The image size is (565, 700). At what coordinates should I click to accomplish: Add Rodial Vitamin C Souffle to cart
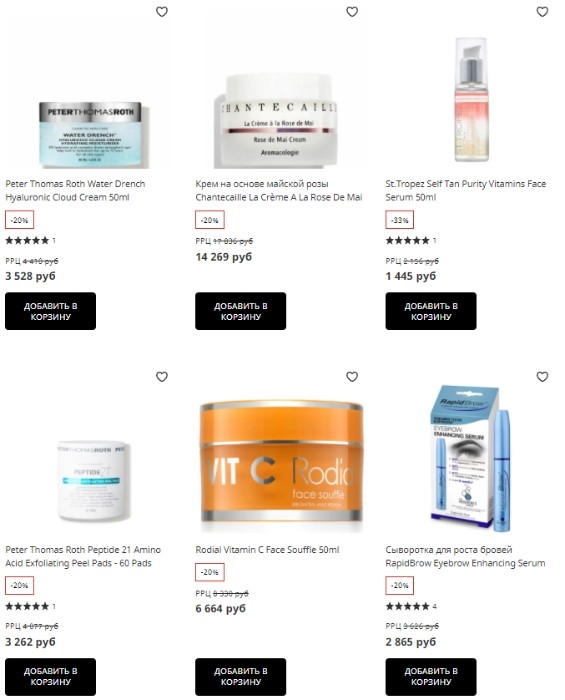[241, 676]
